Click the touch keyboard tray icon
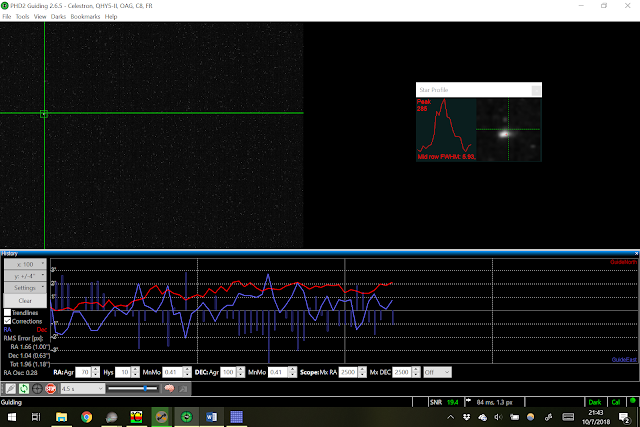 [568, 417]
